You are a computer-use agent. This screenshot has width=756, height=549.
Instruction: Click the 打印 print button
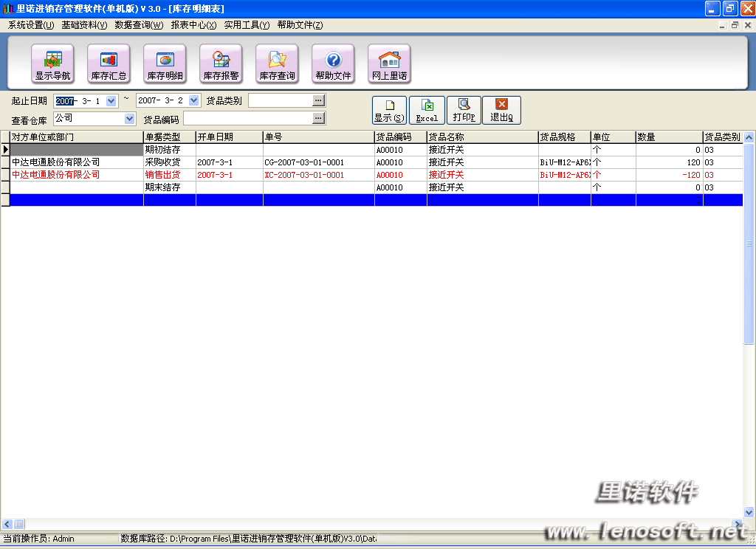pyautogui.click(x=464, y=110)
